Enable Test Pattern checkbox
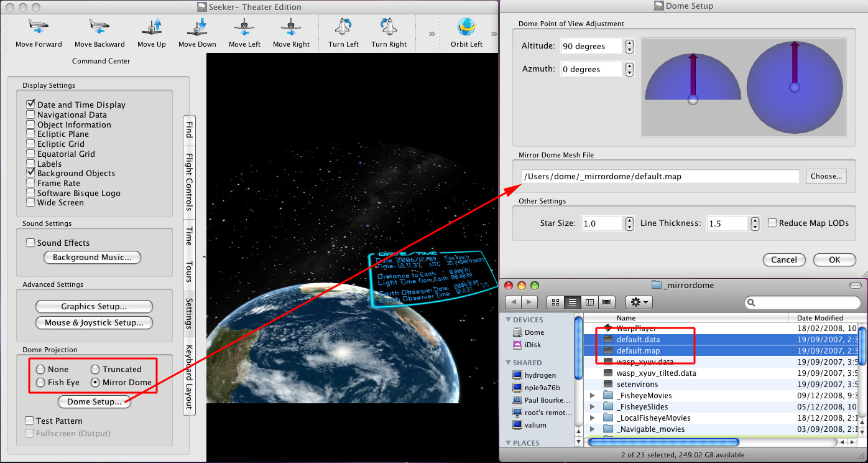This screenshot has height=463, width=868. click(29, 421)
